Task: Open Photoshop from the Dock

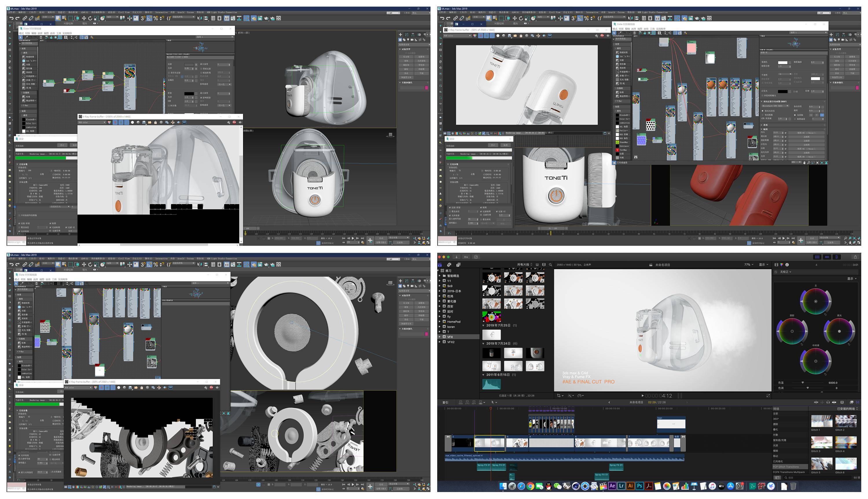Action: coord(639,486)
